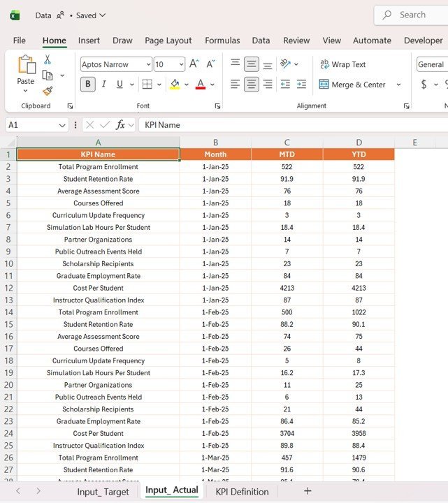Toggle Bold formatting

click(x=87, y=85)
